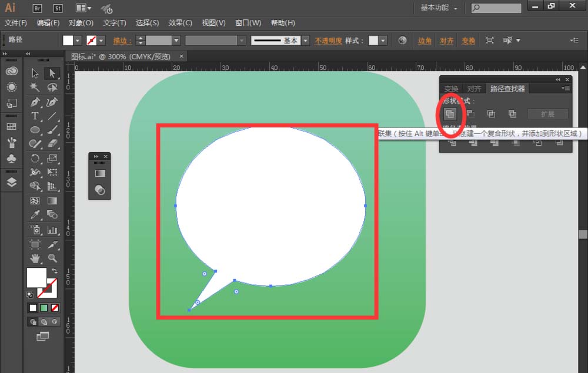Switch to the 对齐 panel tab
Image resolution: width=588 pixels, height=373 pixels.
coord(474,88)
